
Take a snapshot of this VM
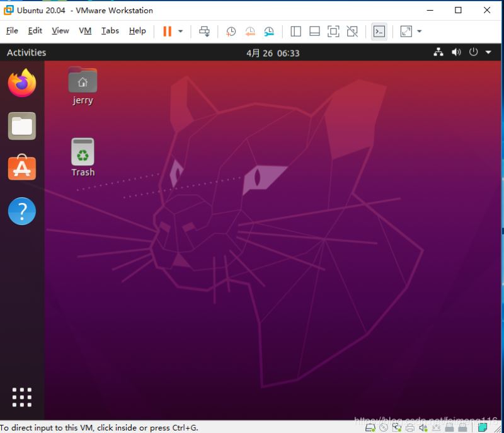point(231,31)
